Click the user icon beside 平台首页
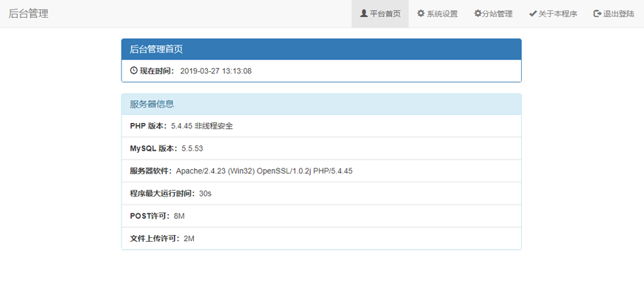The image size is (644, 301). pyautogui.click(x=363, y=13)
